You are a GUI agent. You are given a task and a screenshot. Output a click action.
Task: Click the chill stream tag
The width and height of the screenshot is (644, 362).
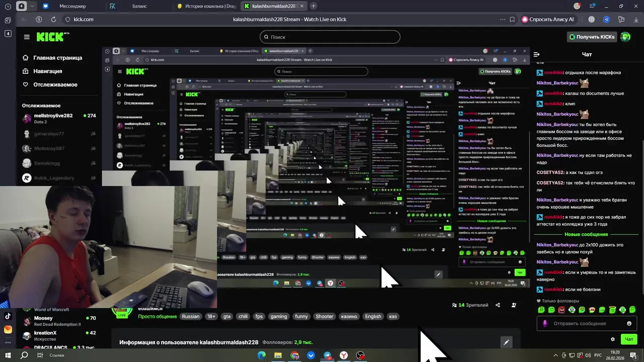click(x=243, y=316)
